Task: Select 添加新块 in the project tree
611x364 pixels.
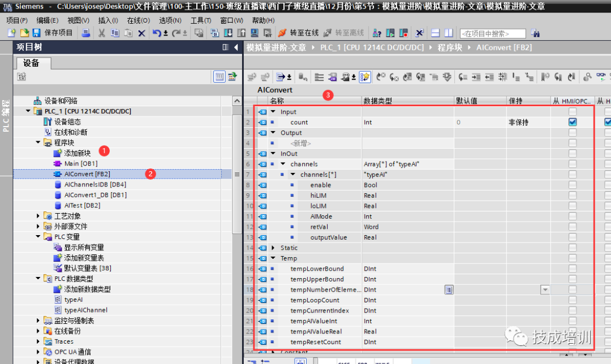Action: [77, 153]
